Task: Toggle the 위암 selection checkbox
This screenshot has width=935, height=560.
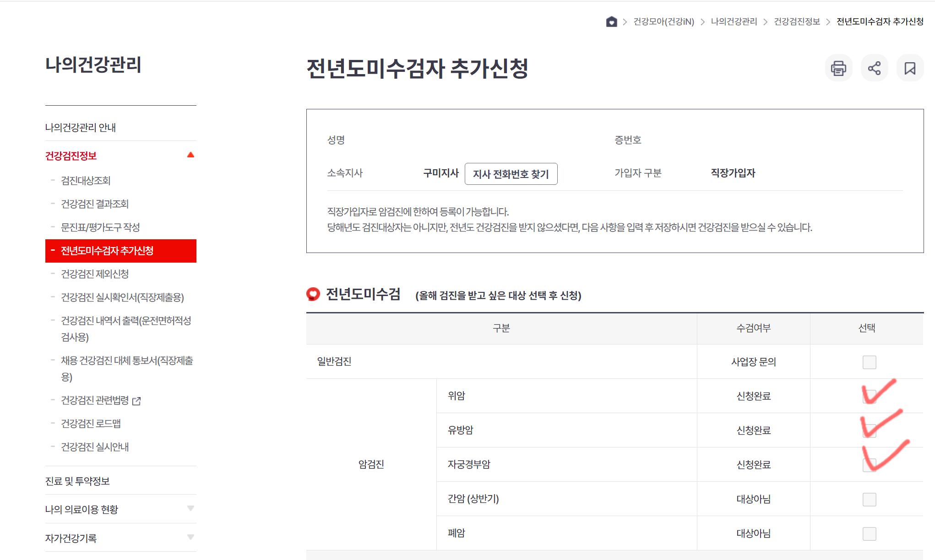Action: (x=869, y=396)
